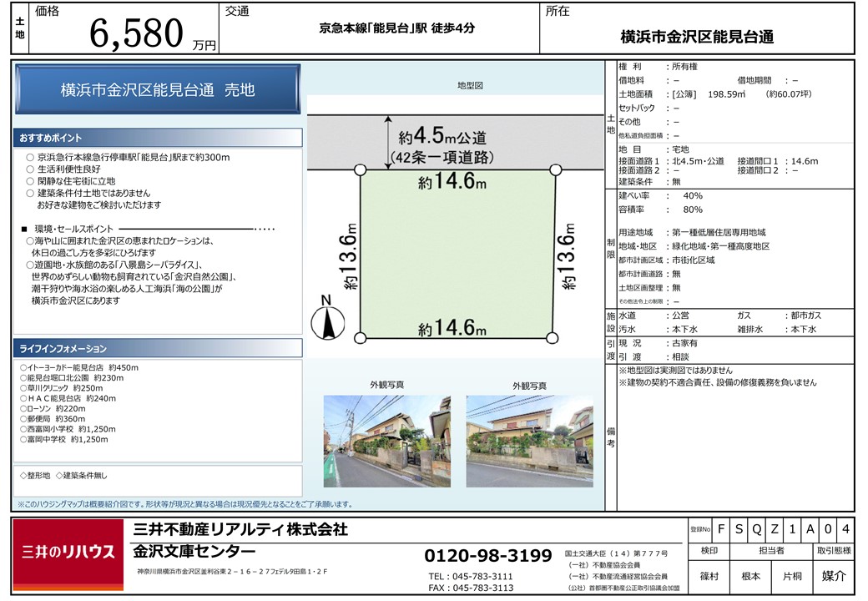Click the 横浜市金沢区能見台通 売地 blue banner
The image size is (868, 601).
click(158, 90)
